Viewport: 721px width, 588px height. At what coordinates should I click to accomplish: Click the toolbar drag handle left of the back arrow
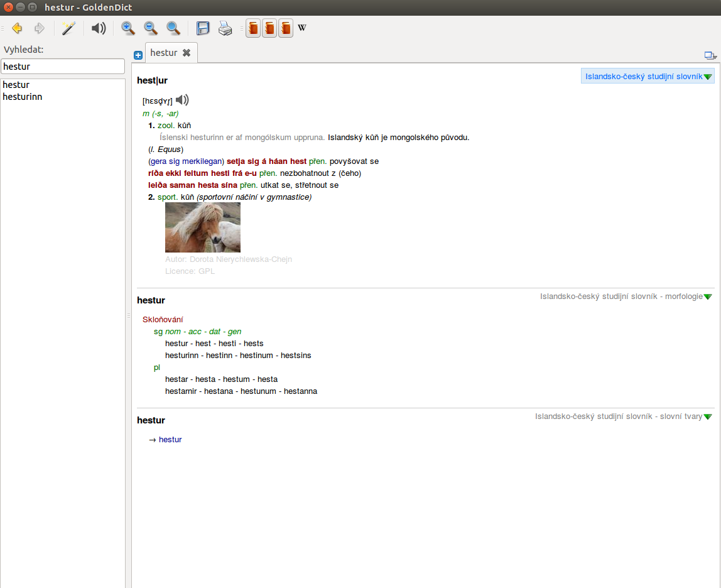click(3, 28)
